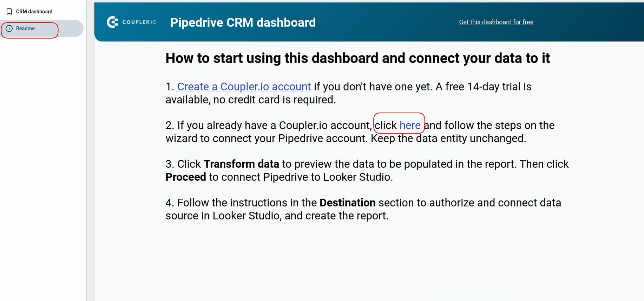This screenshot has height=301, width=644.
Task: Follow the Create a Coupler.io account link
Action: click(x=244, y=87)
